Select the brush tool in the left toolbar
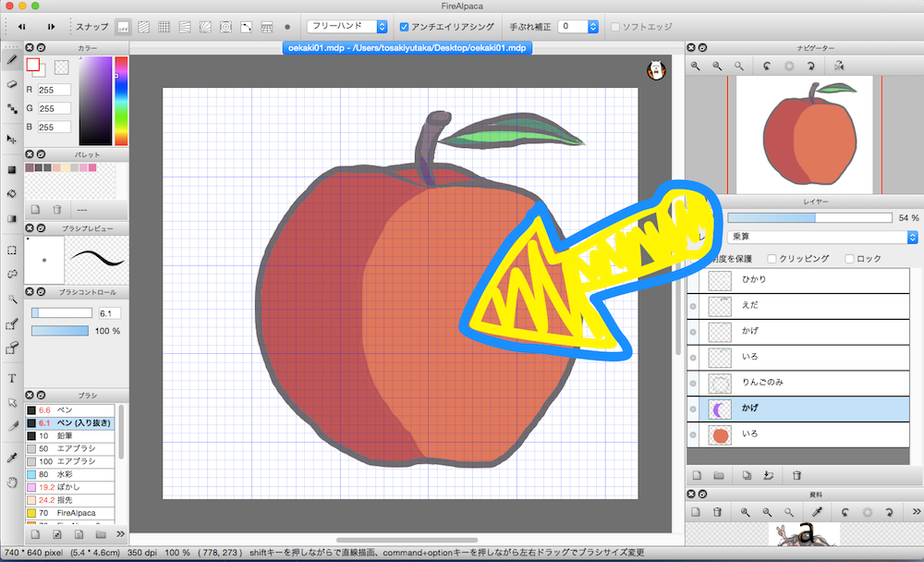The image size is (924, 562). pos(12,59)
